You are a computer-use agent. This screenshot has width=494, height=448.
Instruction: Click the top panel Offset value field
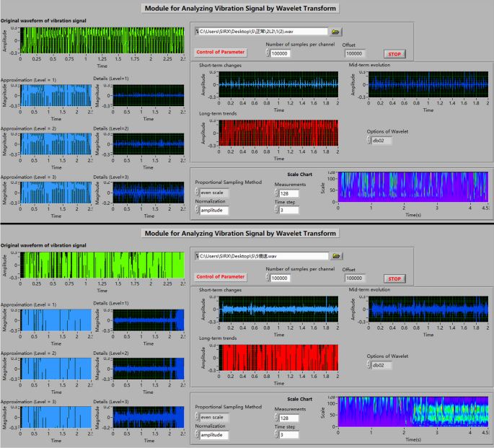click(356, 53)
